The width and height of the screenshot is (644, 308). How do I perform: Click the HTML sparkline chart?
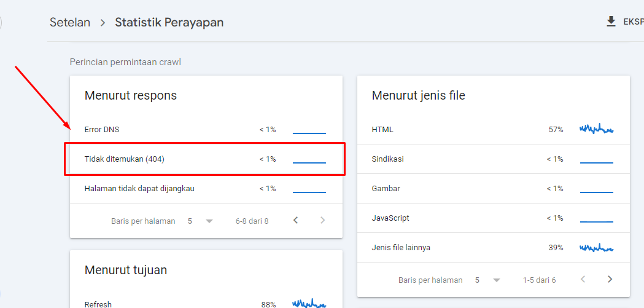596,129
